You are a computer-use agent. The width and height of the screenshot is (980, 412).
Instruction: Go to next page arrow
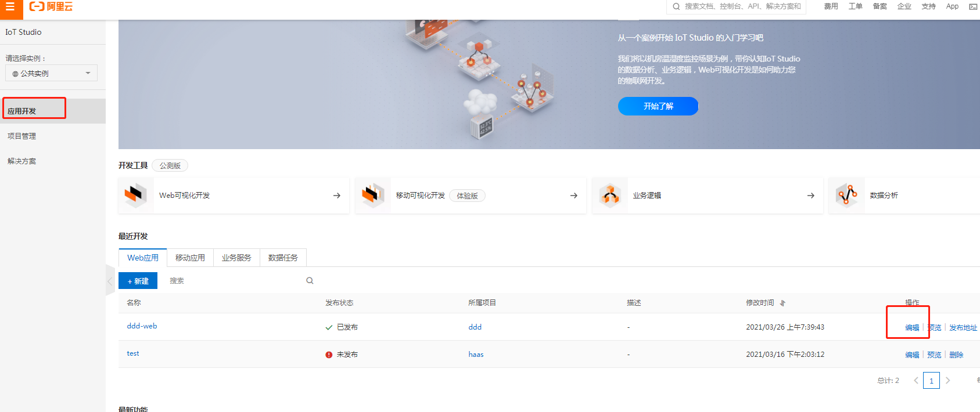coord(947,381)
